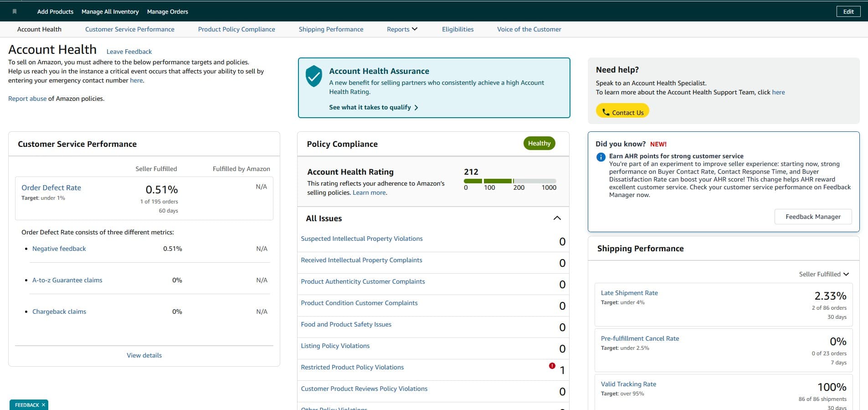Open Listing Policy Violations
This screenshot has width=868, height=410.
335,346
